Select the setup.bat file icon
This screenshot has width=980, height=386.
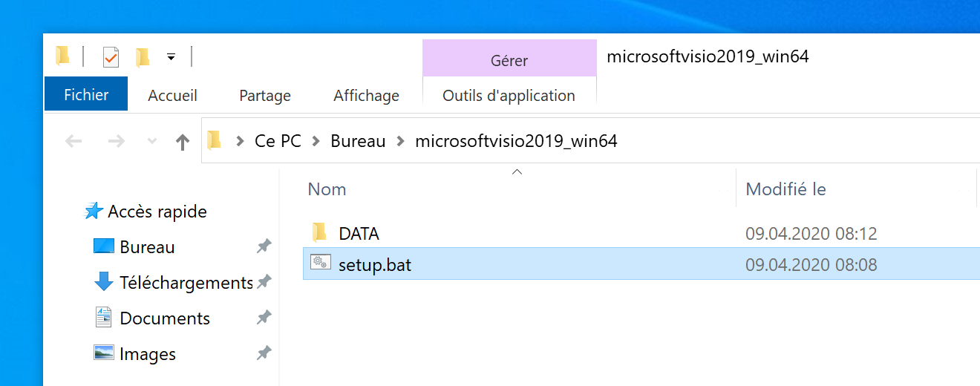(x=321, y=264)
